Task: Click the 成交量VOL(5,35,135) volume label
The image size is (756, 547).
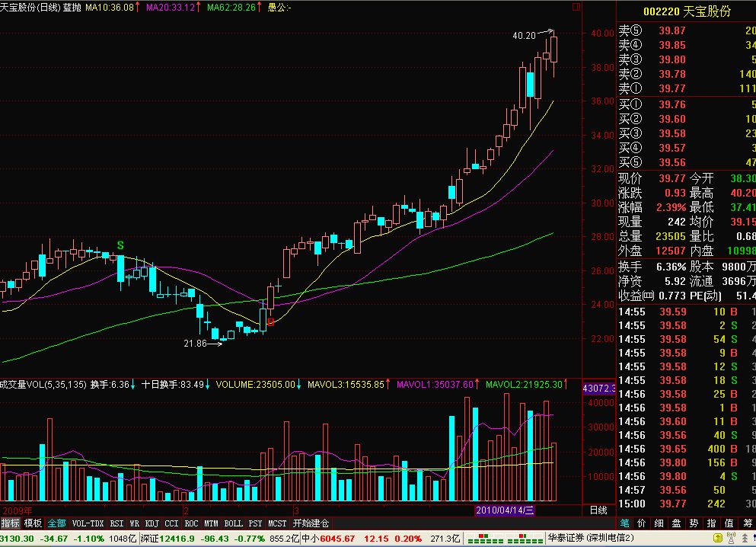Action: 43,385
